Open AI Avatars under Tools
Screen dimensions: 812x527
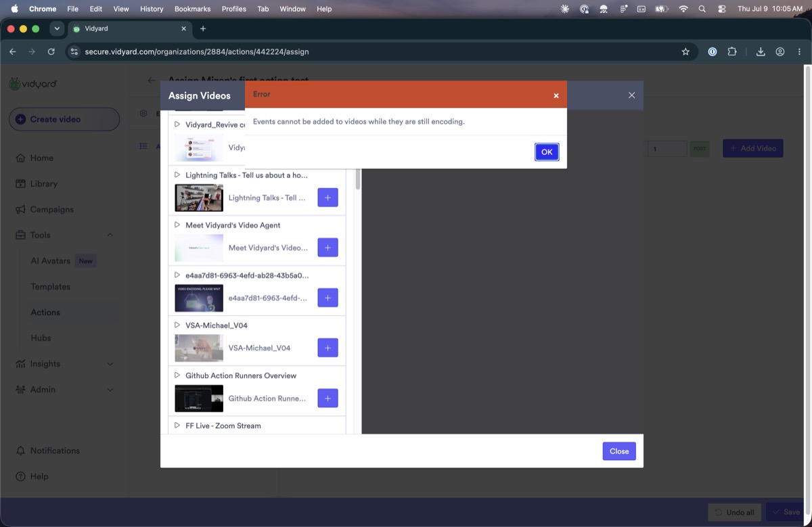point(51,260)
